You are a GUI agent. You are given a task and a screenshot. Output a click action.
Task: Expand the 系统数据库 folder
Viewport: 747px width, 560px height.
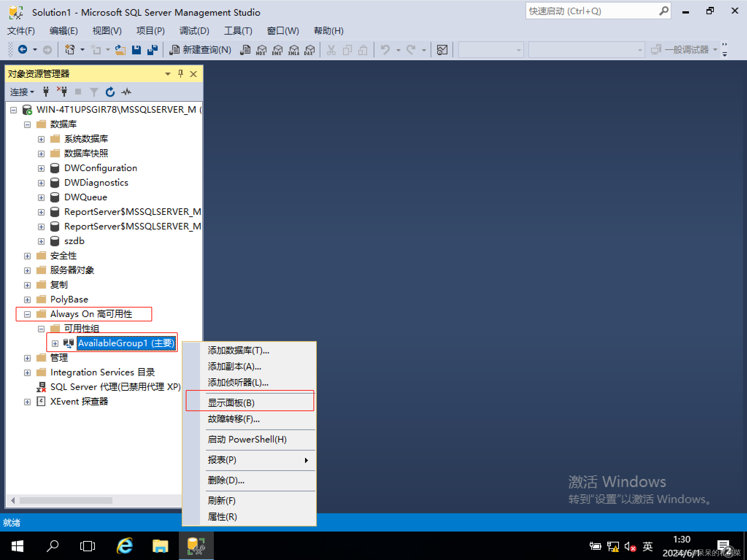pyautogui.click(x=41, y=139)
